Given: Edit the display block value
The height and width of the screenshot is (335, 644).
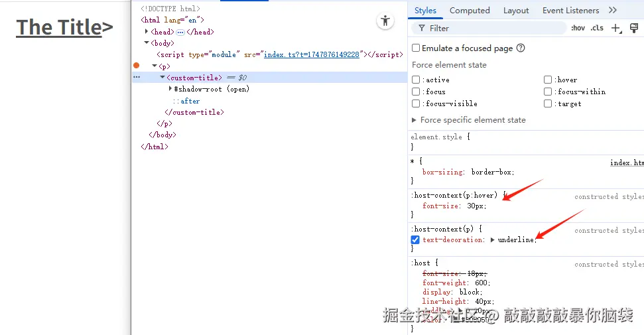Looking at the screenshot, I should click(x=470, y=293).
